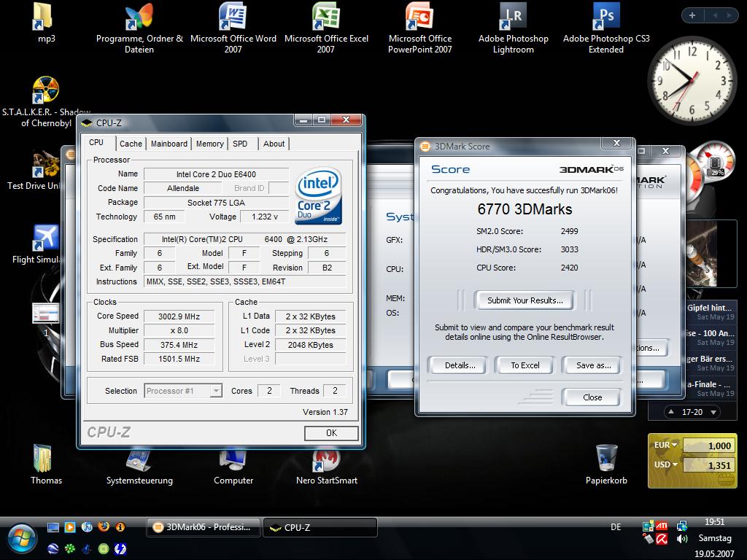Viewport: 747px width, 560px height.
Task: Switch to 3DMark06 taskbar button
Action: tap(204, 527)
